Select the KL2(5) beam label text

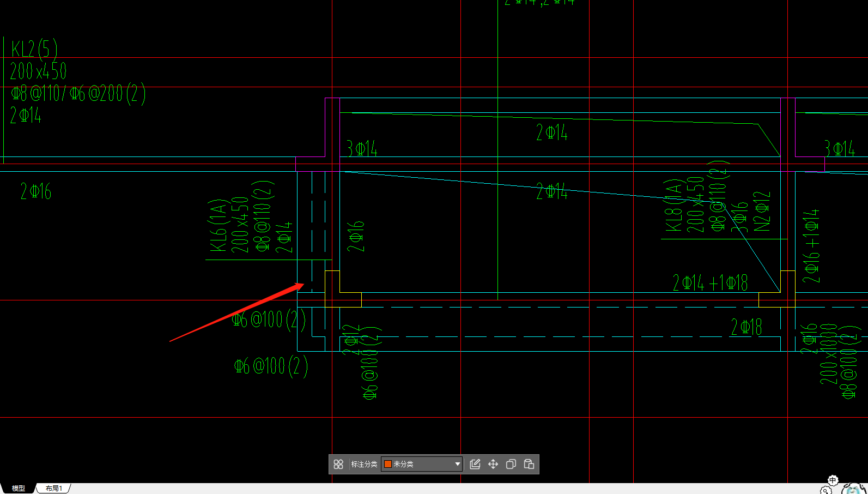pos(34,49)
